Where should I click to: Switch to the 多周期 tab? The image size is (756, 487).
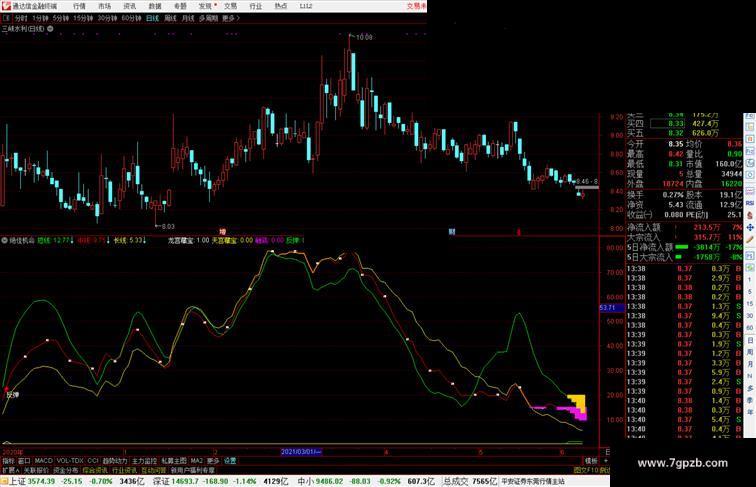208,18
